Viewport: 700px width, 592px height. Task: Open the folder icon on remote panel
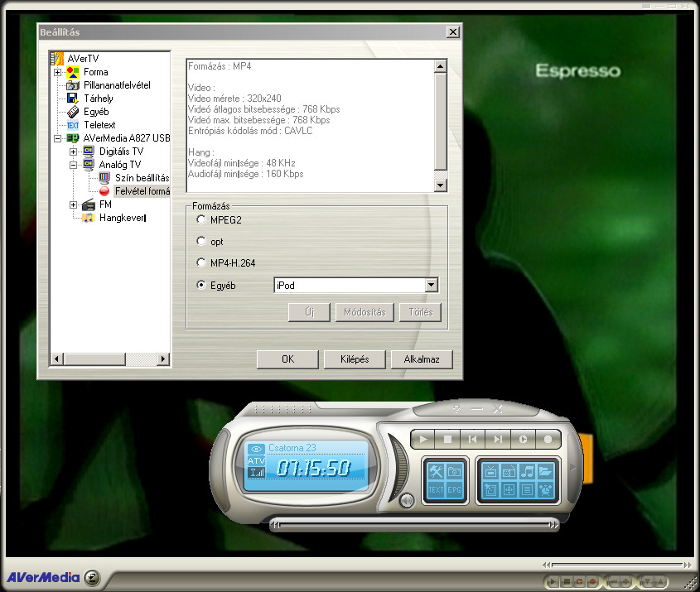pyautogui.click(x=545, y=471)
